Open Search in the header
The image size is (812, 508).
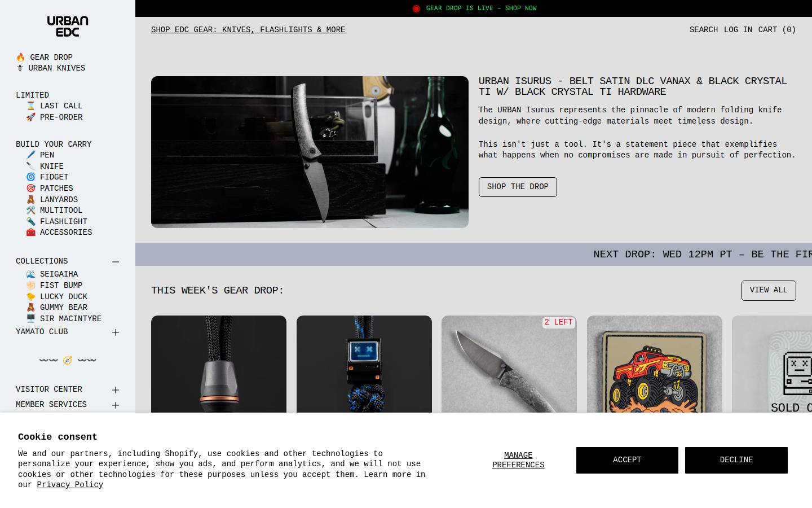[x=704, y=30]
